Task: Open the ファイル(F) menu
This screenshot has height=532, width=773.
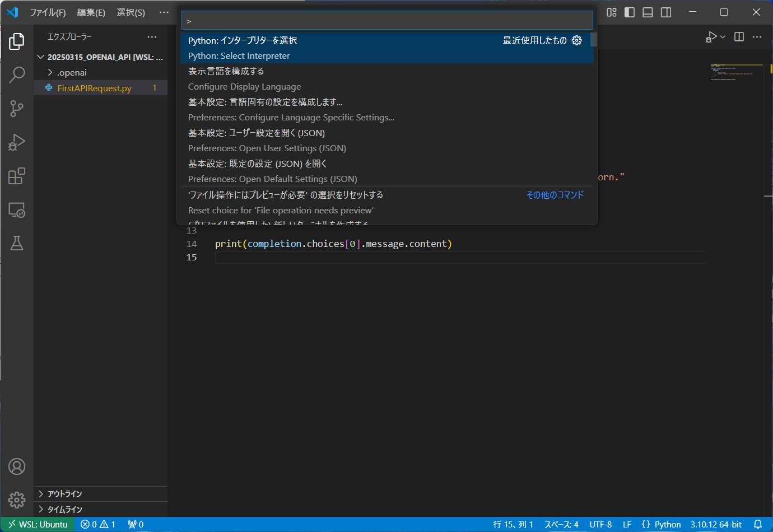Action: (x=48, y=12)
